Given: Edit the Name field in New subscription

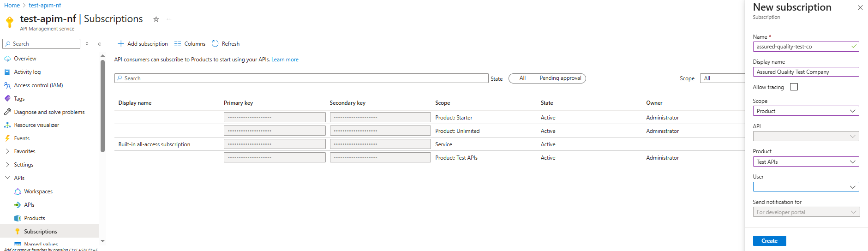Looking at the screenshot, I should coord(806,47).
